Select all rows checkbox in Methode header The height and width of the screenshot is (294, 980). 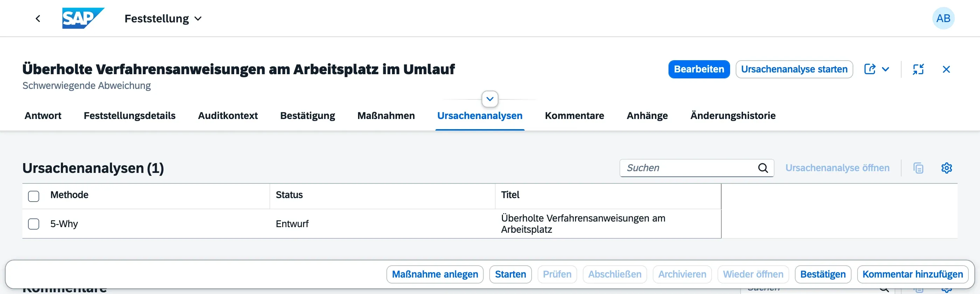[34, 196]
